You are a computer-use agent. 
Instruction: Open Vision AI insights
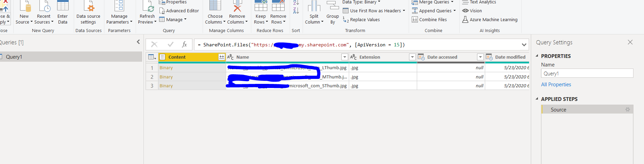tap(472, 11)
